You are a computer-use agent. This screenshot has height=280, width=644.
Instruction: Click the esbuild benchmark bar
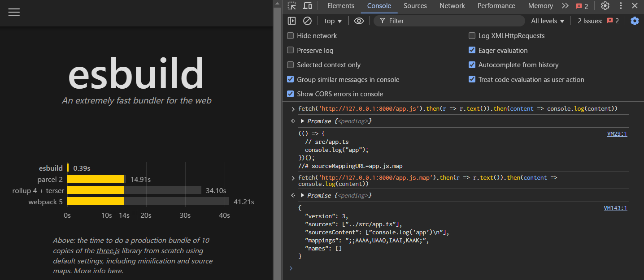coord(68,168)
